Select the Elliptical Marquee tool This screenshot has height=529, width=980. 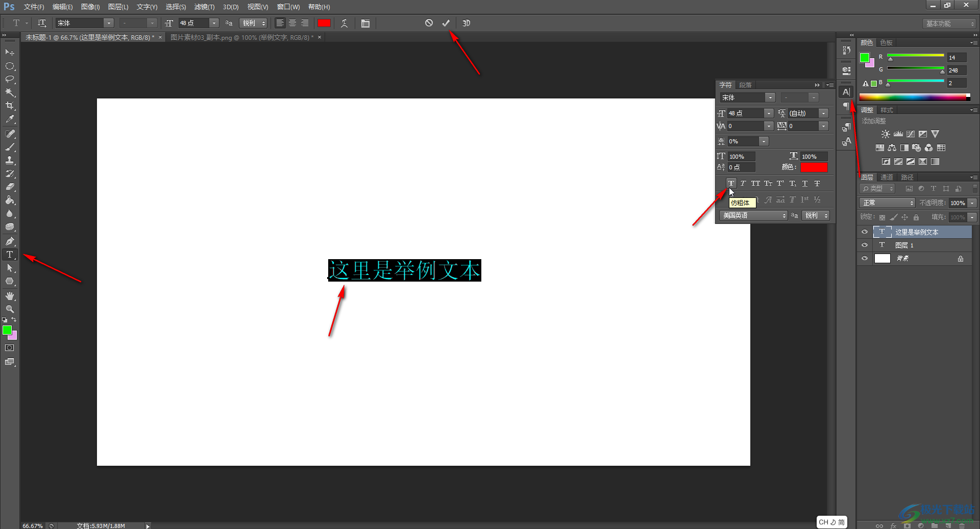point(10,66)
